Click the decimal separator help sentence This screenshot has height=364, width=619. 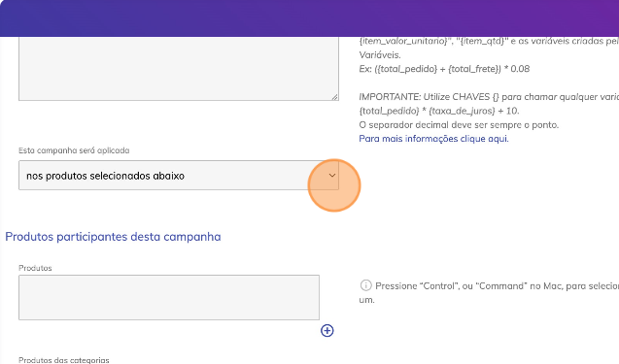tap(459, 125)
